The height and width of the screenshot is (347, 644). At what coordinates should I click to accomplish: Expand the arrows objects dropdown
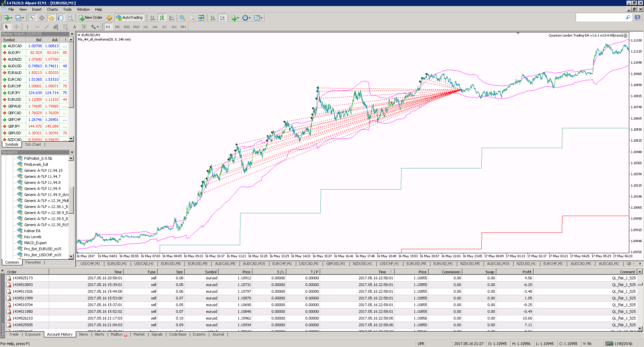pyautogui.click(x=95, y=27)
